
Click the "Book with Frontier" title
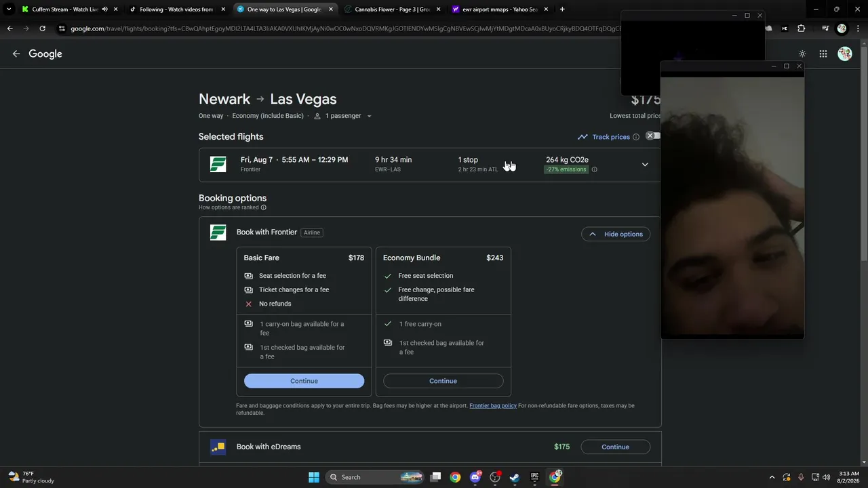267,232
